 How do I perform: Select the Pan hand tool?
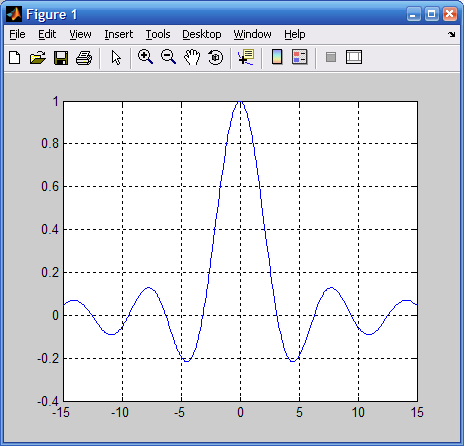(x=192, y=57)
